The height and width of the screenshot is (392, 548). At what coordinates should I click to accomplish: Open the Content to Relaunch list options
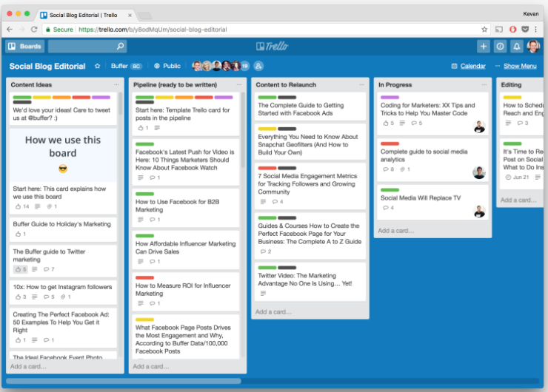pyautogui.click(x=361, y=85)
